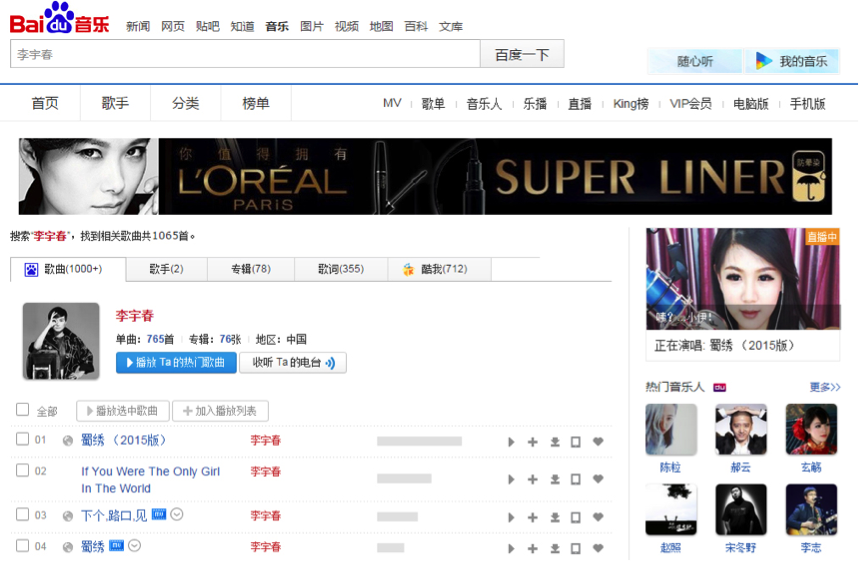Click the popularity bar of song 01

[x=419, y=442]
